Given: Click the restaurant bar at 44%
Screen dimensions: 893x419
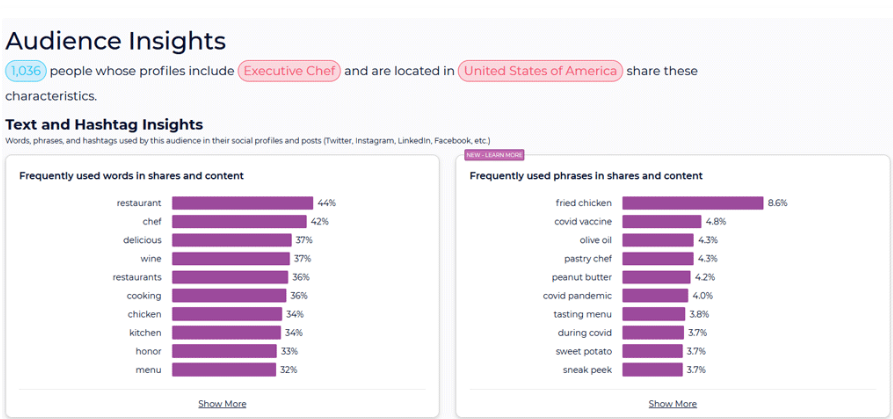Looking at the screenshot, I should click(242, 203).
